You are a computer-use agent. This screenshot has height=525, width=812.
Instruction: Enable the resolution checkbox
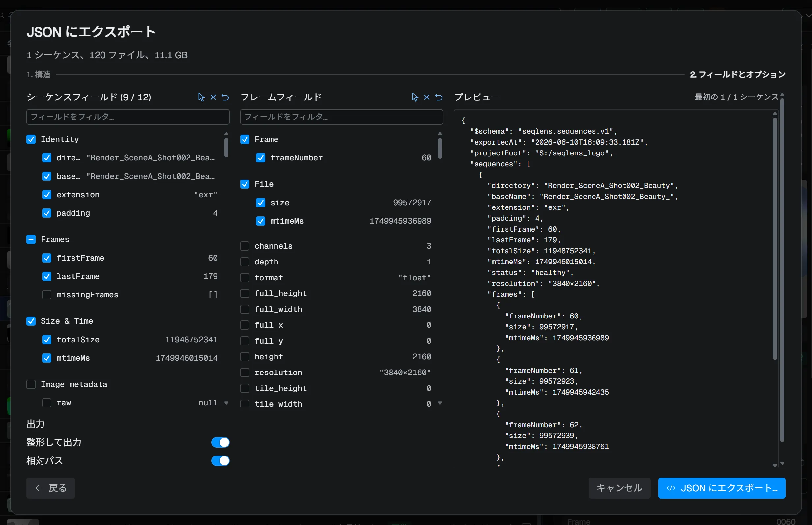pos(245,373)
